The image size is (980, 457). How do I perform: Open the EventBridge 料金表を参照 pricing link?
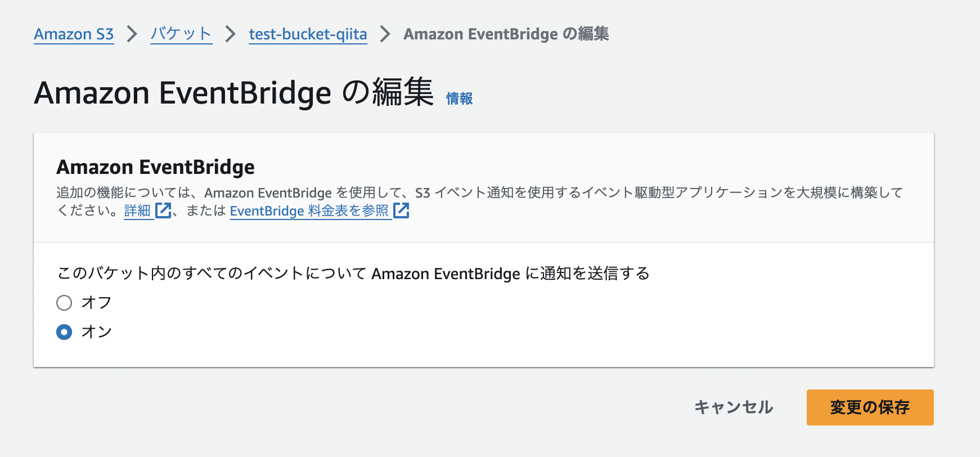click(311, 210)
